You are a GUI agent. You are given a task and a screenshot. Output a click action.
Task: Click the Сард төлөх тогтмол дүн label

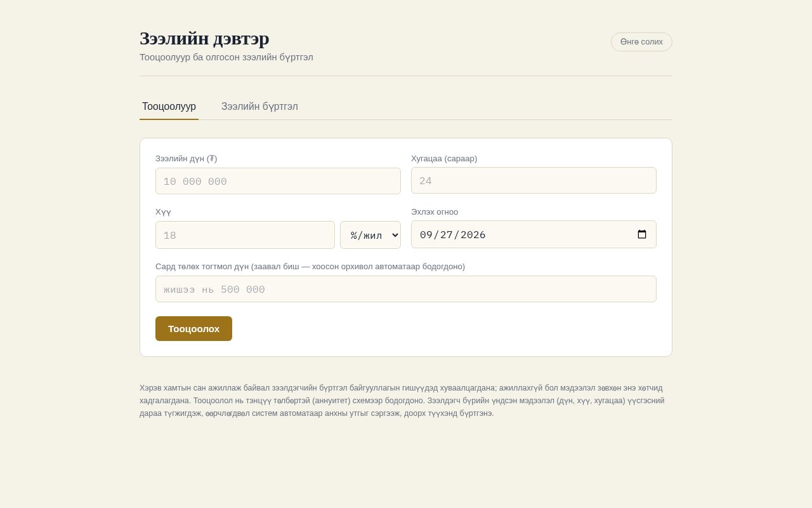pyautogui.click(x=310, y=267)
